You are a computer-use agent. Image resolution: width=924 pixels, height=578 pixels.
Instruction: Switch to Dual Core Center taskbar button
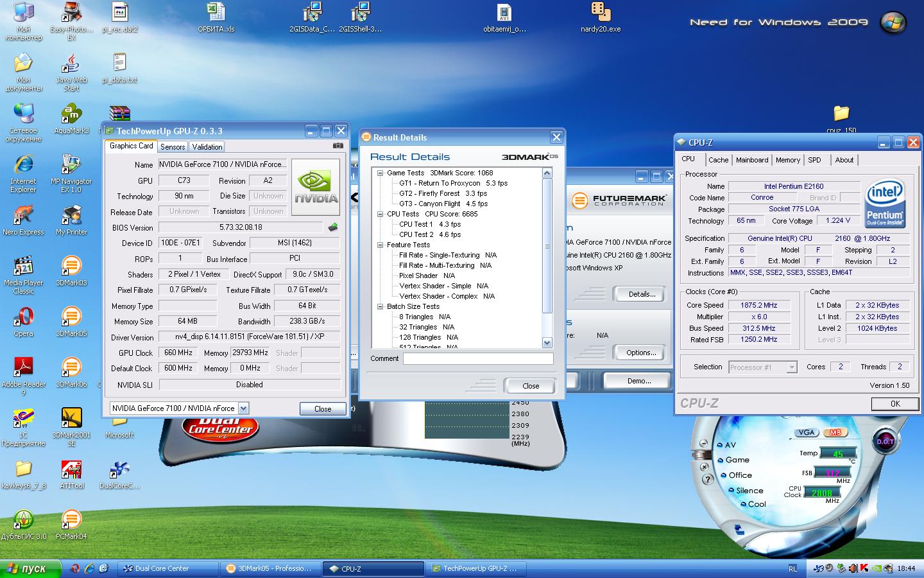point(168,568)
